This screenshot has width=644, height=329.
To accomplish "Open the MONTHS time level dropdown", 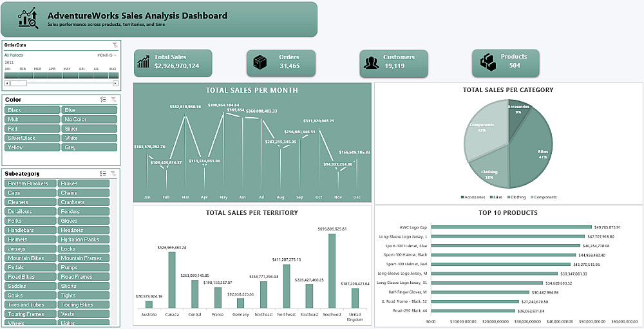I will pyautogui.click(x=107, y=55).
